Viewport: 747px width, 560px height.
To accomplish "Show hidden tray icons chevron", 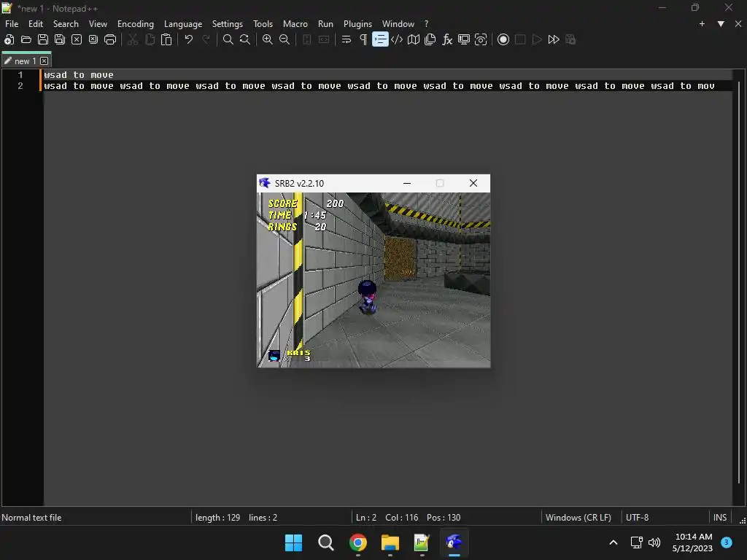I will coord(614,542).
